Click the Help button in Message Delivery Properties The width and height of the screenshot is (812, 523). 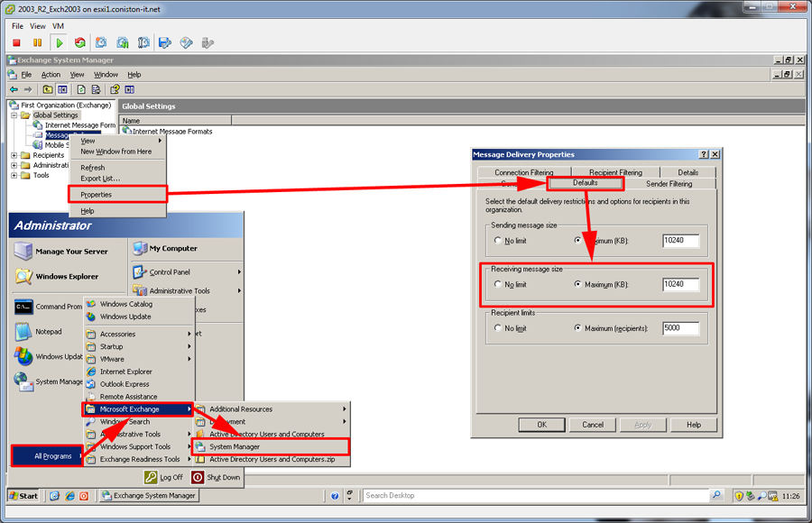[694, 425]
